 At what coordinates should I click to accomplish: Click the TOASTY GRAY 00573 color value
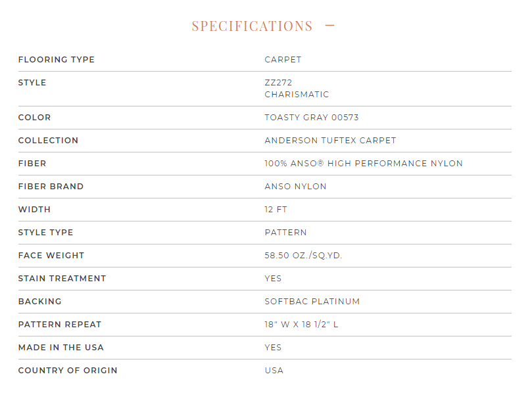(312, 118)
